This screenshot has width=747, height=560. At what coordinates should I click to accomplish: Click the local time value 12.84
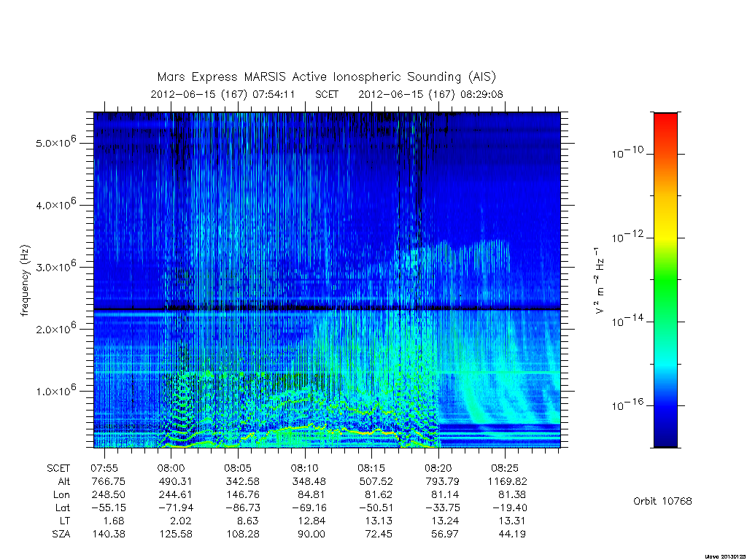tap(311, 521)
